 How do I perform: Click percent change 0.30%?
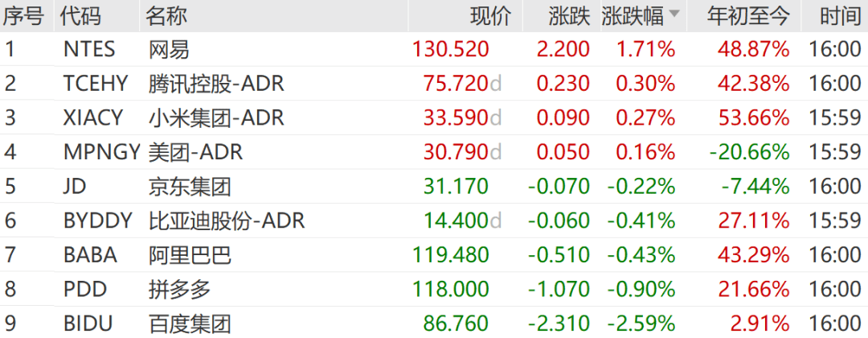pos(645,84)
